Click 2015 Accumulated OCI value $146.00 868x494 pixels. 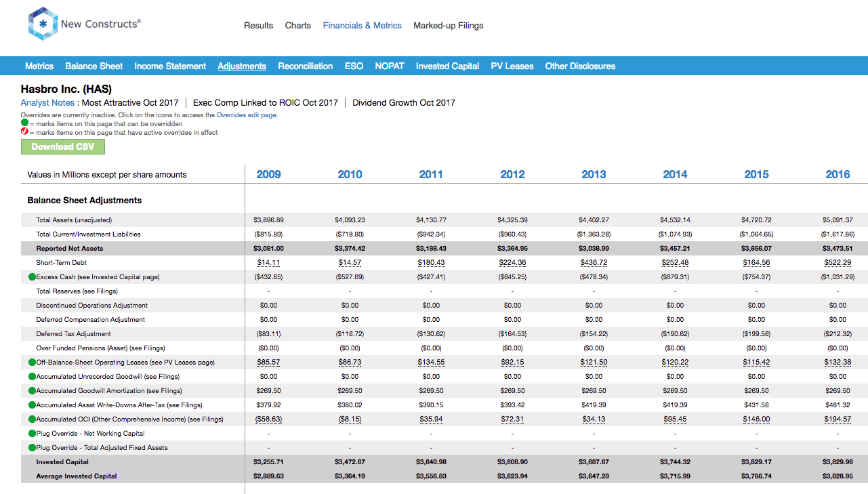tap(756, 419)
